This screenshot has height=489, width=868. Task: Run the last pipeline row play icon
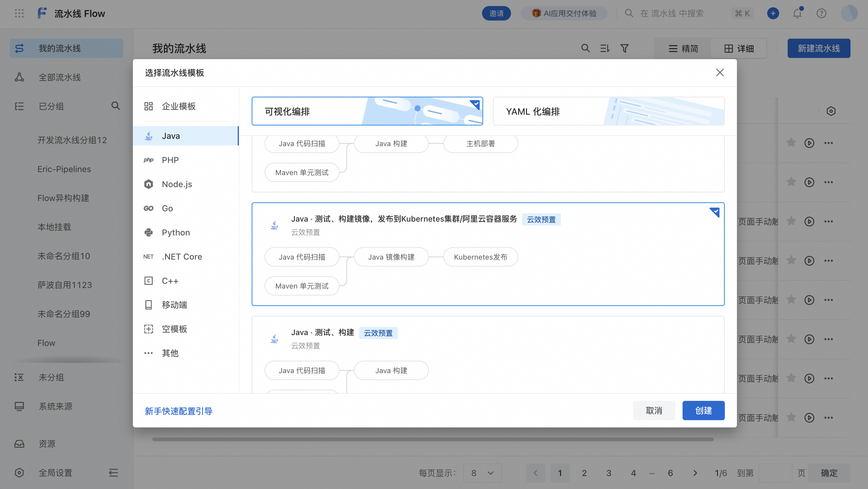pos(809,418)
